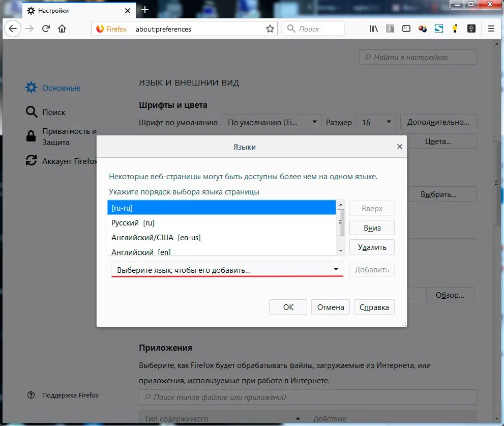Click the main page vertical scrollbar thumb
This screenshot has width=504, height=426.
(x=496, y=183)
